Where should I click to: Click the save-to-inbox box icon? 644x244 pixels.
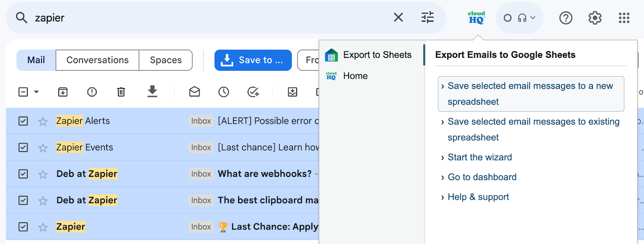(293, 92)
